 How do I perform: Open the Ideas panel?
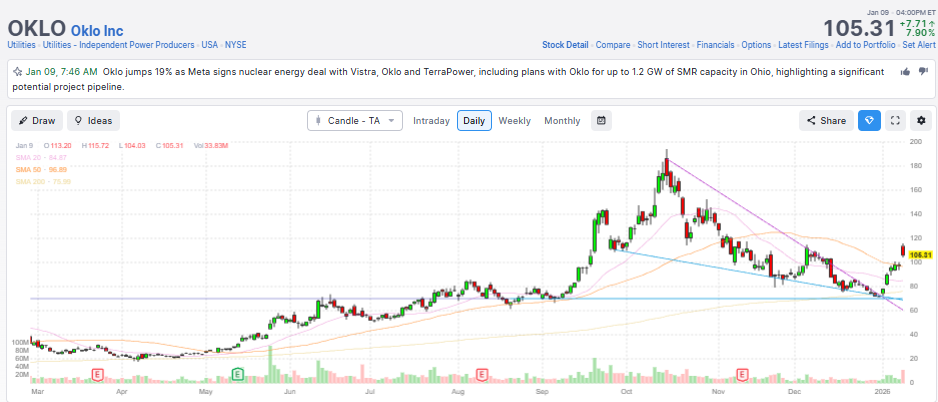tap(93, 120)
